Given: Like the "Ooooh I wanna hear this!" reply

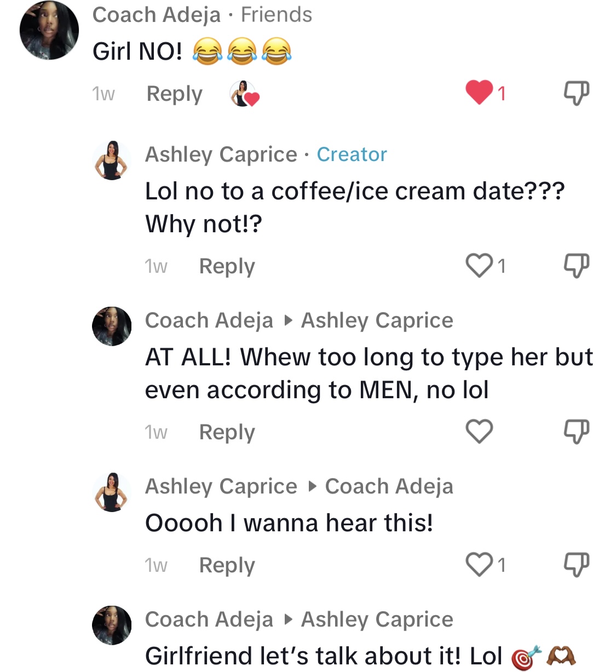Looking at the screenshot, I should 479,565.
